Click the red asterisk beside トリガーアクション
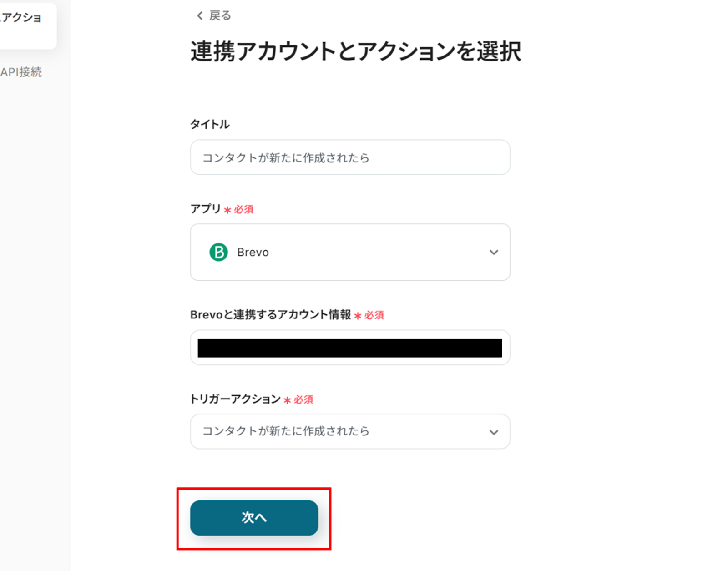 [x=287, y=400]
